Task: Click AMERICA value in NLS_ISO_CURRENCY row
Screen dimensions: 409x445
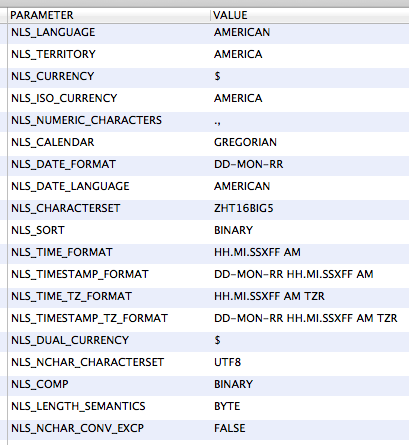Action: 310,98
